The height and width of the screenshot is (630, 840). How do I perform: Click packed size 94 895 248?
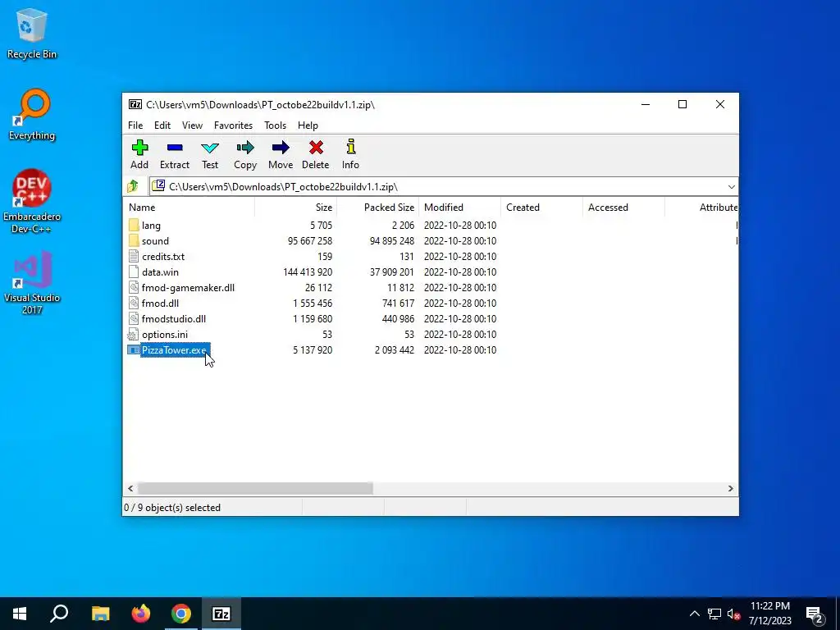392,241
